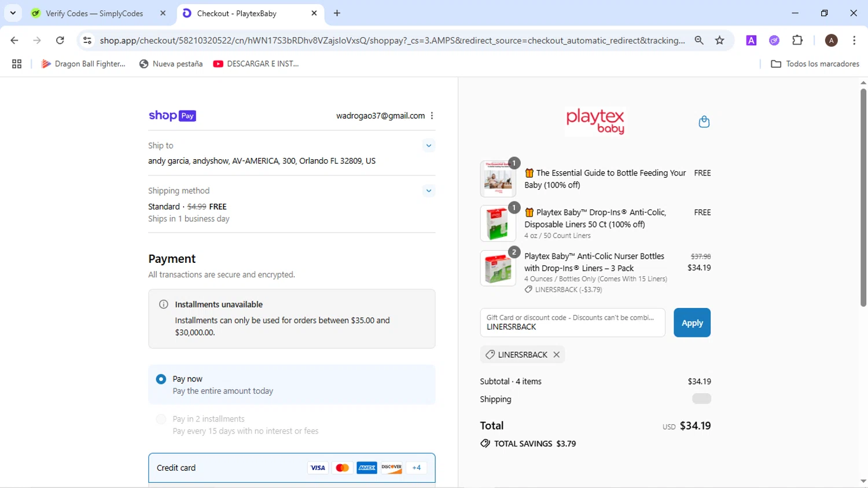This screenshot has width=868, height=488.
Task: Click the scroll up arrow of scrollbar
Action: [863, 83]
